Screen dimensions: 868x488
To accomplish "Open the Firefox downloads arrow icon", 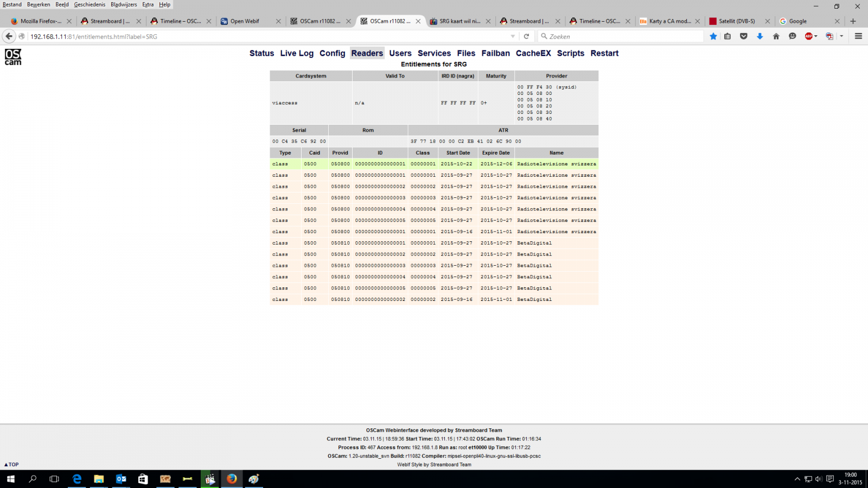I will tap(759, 36).
